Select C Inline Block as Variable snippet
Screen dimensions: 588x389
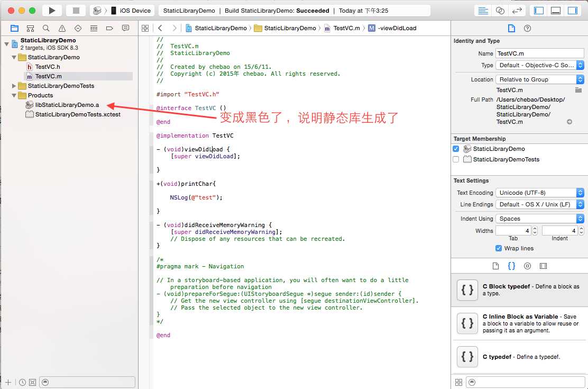tap(520, 324)
